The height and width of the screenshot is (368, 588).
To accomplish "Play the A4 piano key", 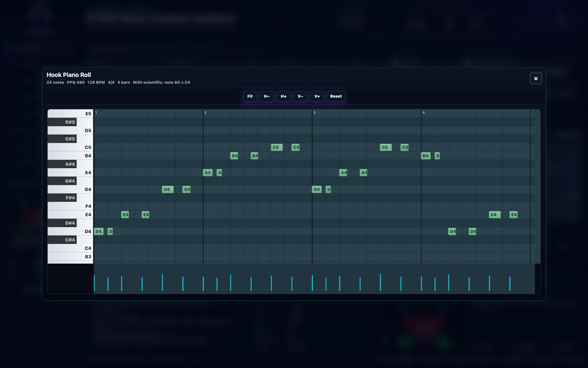I will pos(70,172).
